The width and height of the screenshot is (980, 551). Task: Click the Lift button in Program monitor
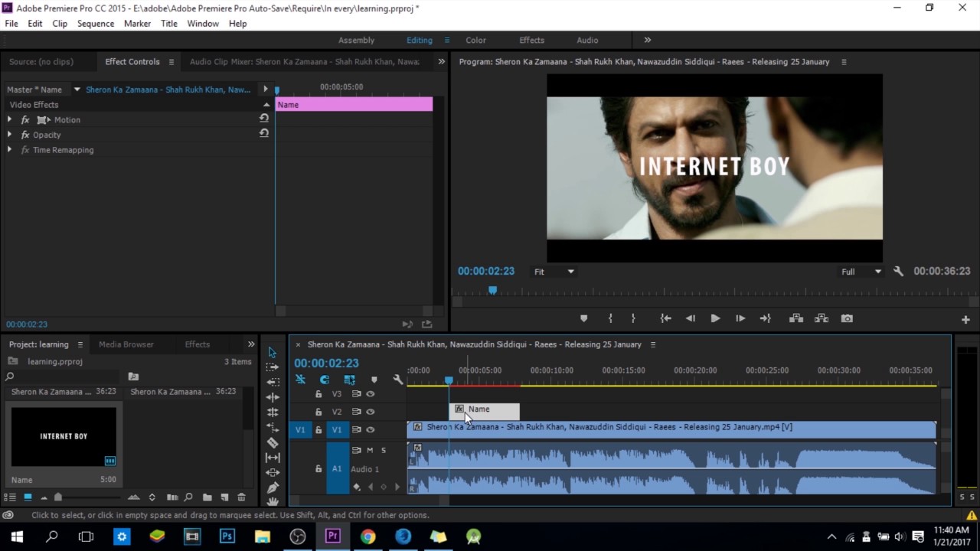(x=796, y=318)
